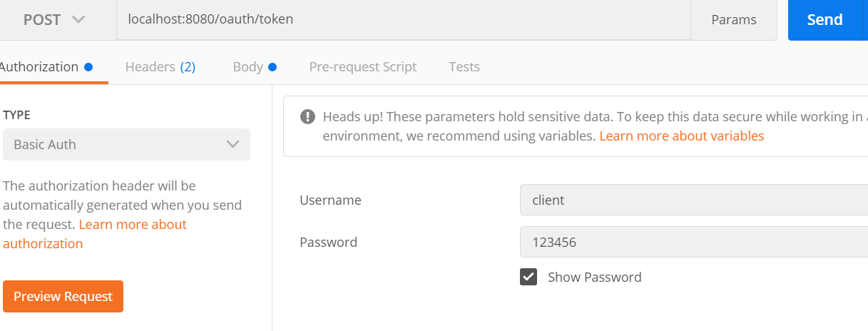Image resolution: width=868 pixels, height=331 pixels.
Task: Expand the Basic Auth type dropdown
Action: click(127, 144)
